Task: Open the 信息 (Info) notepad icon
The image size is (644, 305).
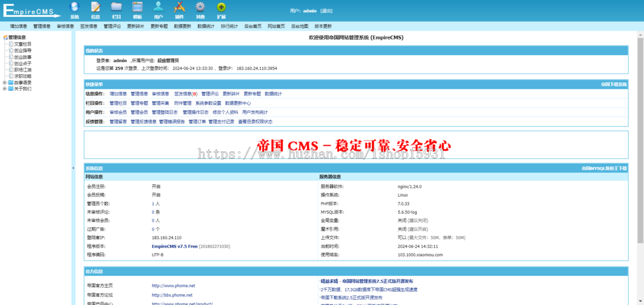Action: pyautogui.click(x=96, y=7)
